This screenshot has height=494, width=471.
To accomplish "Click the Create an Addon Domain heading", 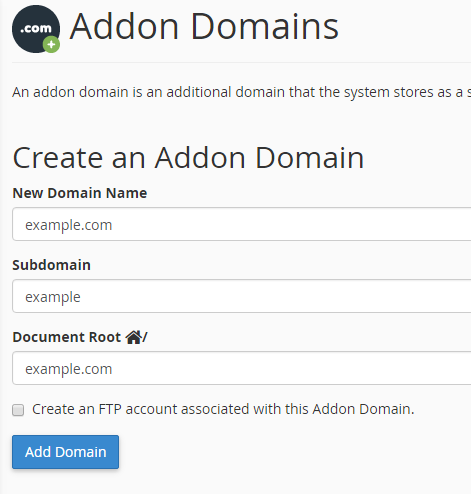I will click(188, 158).
